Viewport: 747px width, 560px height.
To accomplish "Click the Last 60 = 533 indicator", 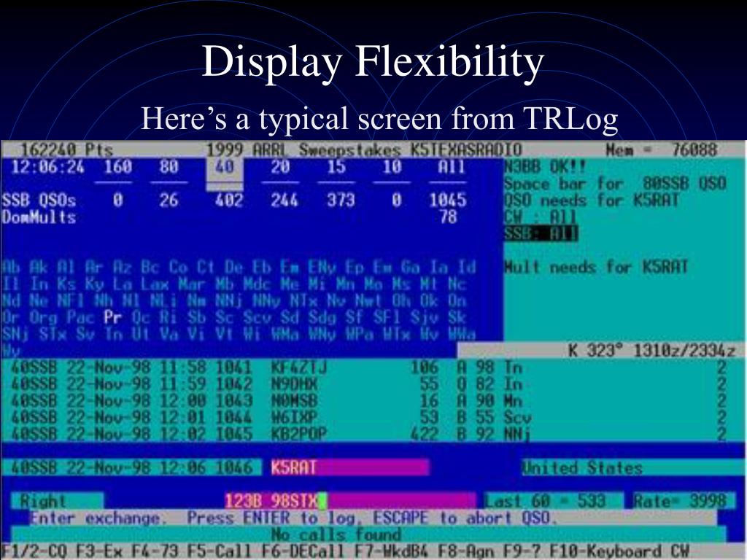I will tap(545, 501).
